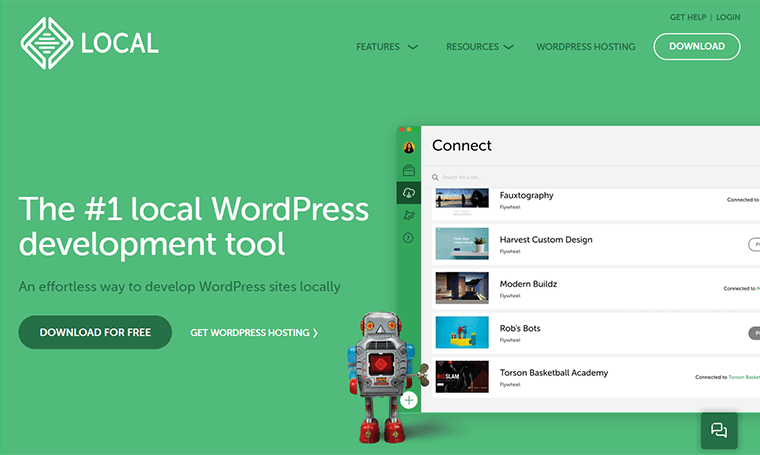The image size is (760, 455).
Task: Go to WordPress Hosting page
Action: 586,47
